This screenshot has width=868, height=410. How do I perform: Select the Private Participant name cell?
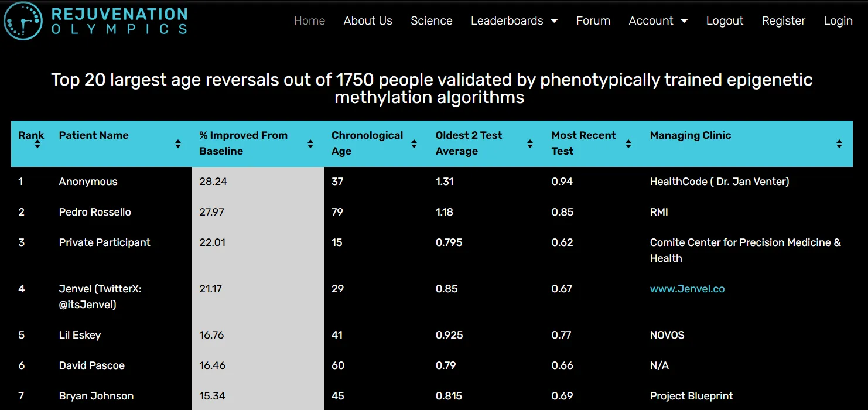click(105, 242)
